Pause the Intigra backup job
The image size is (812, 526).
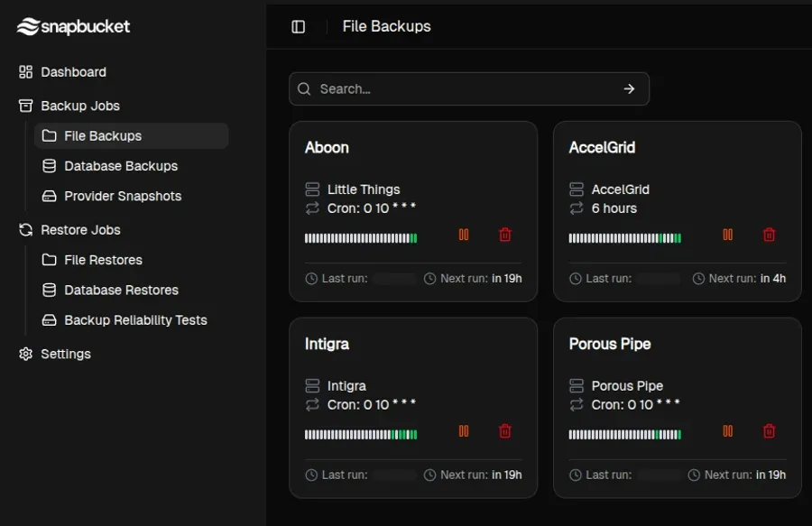click(x=464, y=431)
